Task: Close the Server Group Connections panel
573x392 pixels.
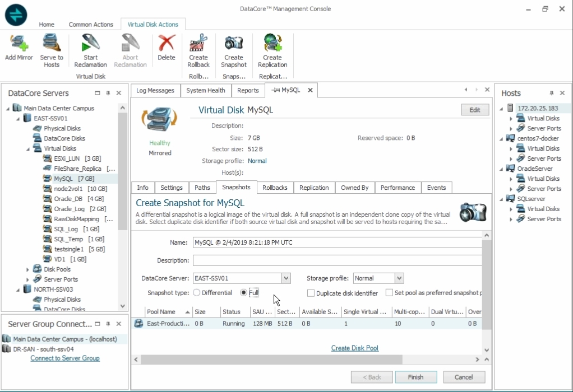Action: pyautogui.click(x=119, y=324)
